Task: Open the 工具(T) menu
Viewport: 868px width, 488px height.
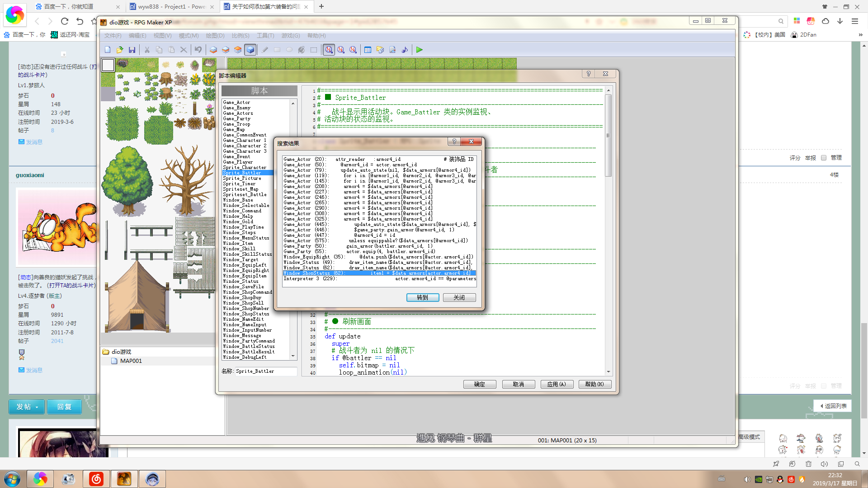Action: tap(265, 35)
